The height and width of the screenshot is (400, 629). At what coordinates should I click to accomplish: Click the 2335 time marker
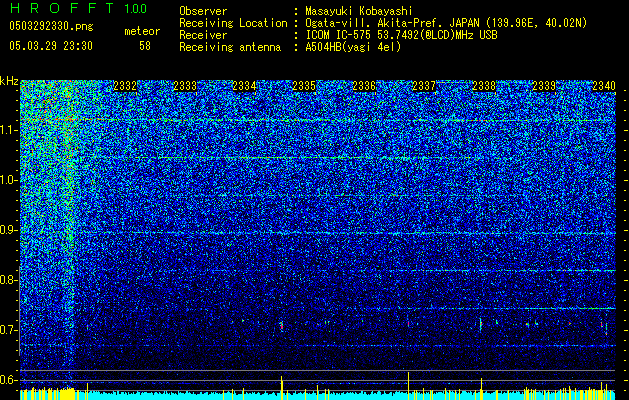coord(304,86)
